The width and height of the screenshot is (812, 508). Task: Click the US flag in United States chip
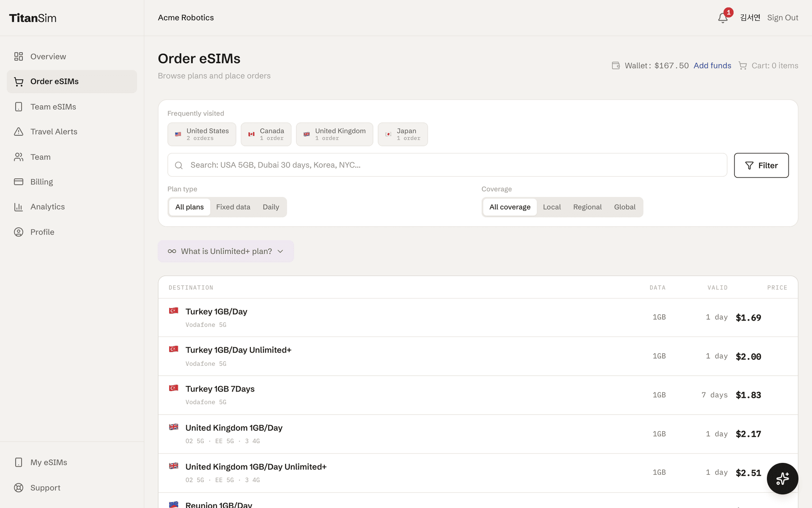tap(178, 134)
